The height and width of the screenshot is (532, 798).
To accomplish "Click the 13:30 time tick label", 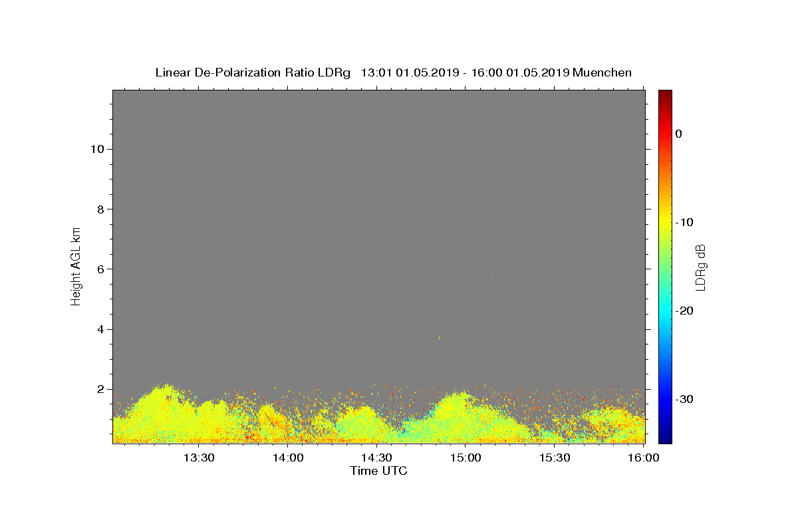I will click(x=198, y=458).
